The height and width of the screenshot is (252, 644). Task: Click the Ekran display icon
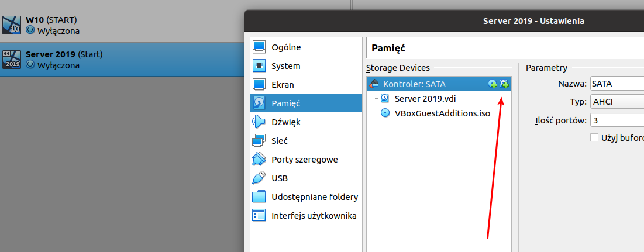pos(259,85)
